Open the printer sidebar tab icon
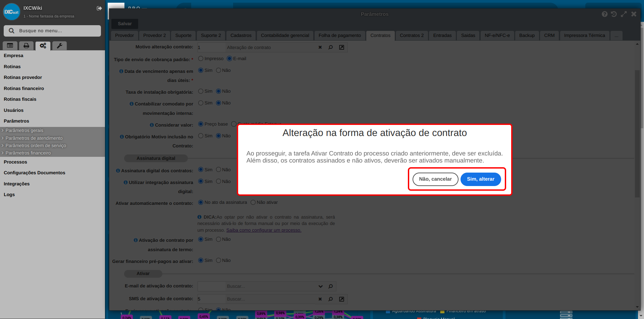 26,46
